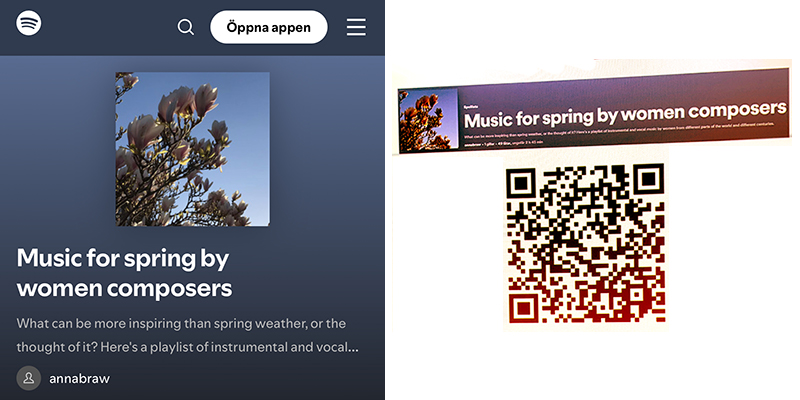Click the center of the QR code

pyautogui.click(x=585, y=244)
